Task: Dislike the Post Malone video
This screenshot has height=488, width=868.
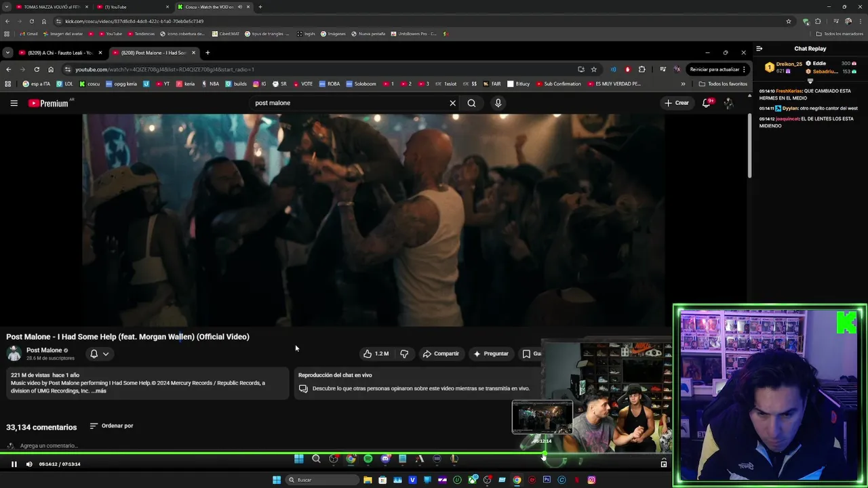Action: click(x=404, y=354)
